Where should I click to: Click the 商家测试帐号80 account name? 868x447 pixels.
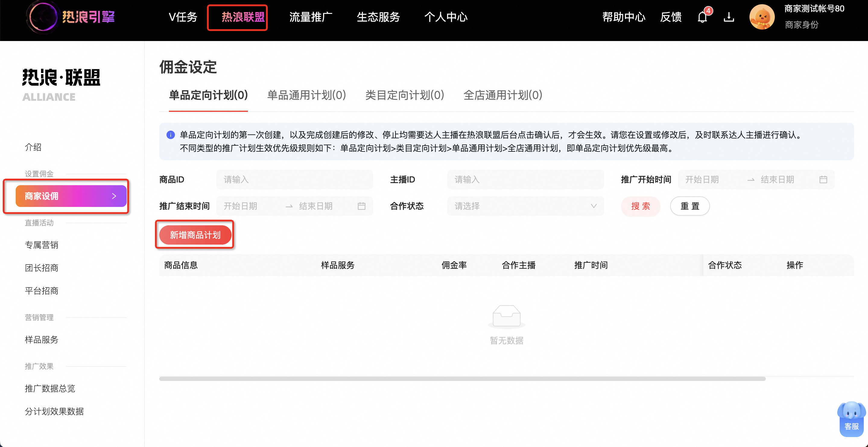coord(814,9)
